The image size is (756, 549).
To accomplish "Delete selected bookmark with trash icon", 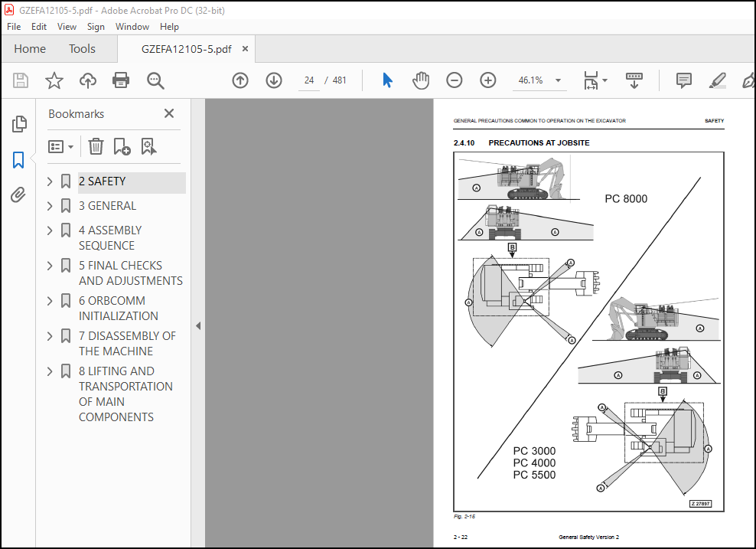I will [96, 146].
